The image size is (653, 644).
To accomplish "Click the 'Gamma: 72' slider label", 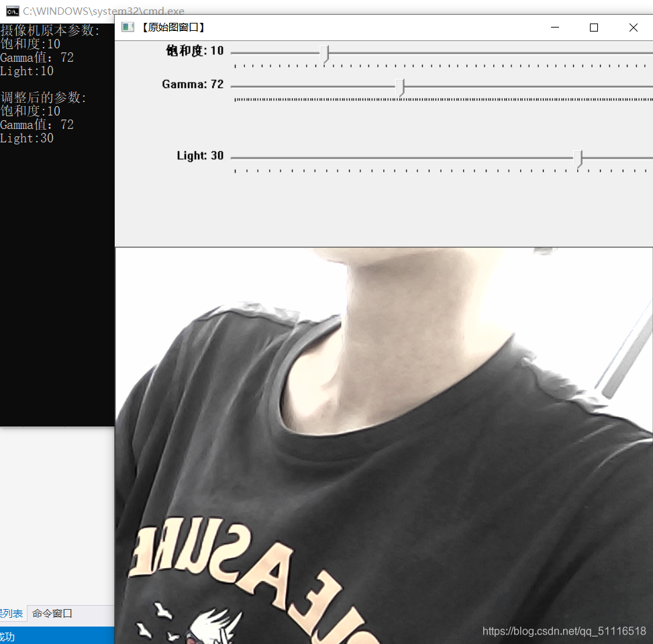I will [x=193, y=84].
